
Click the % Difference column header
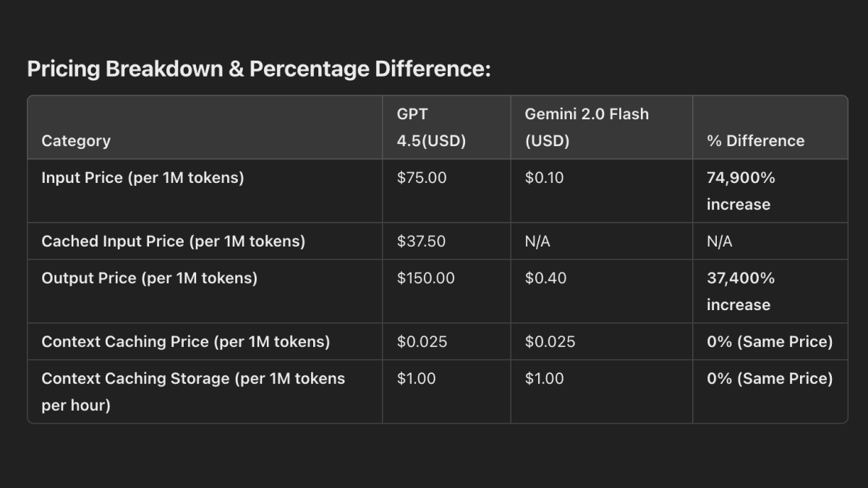point(755,141)
